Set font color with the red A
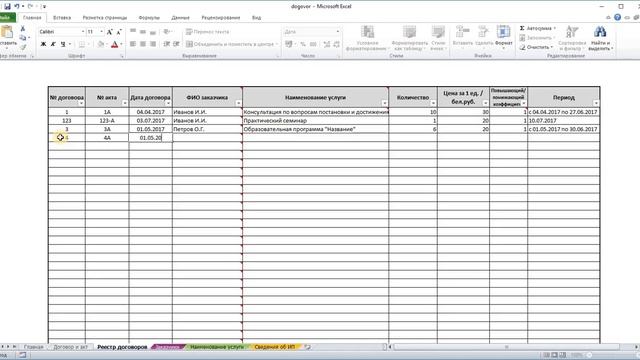 [115, 44]
